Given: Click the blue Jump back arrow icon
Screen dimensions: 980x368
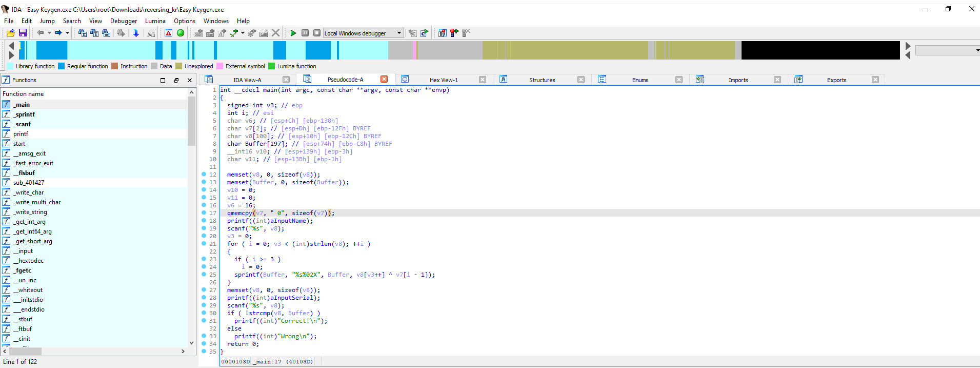Looking at the screenshot, I should coord(40,33).
